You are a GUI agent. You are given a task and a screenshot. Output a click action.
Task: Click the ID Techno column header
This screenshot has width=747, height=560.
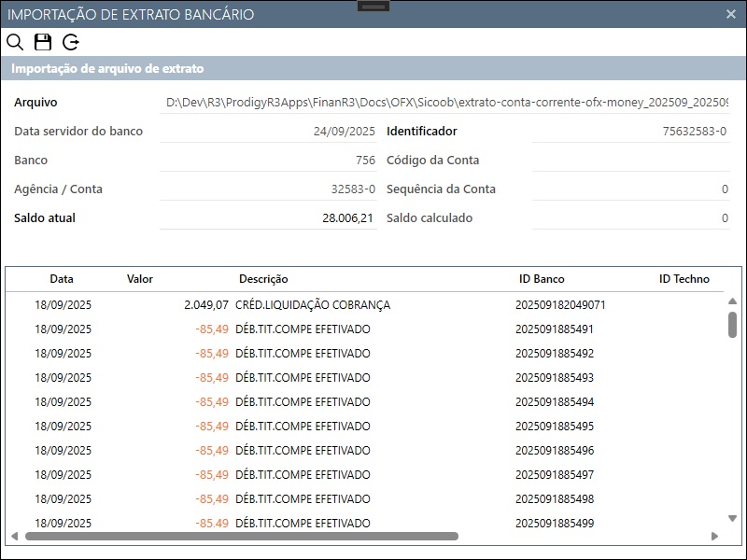pos(684,279)
